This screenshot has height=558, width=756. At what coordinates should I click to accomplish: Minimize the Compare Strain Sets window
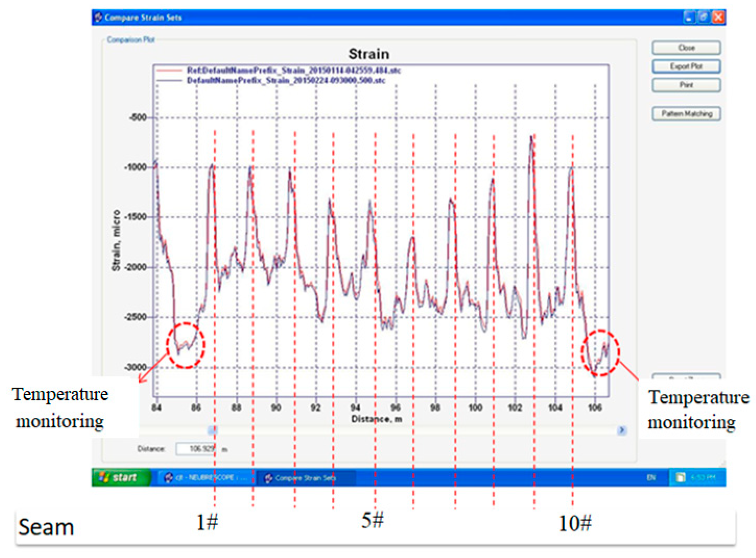click(x=689, y=17)
